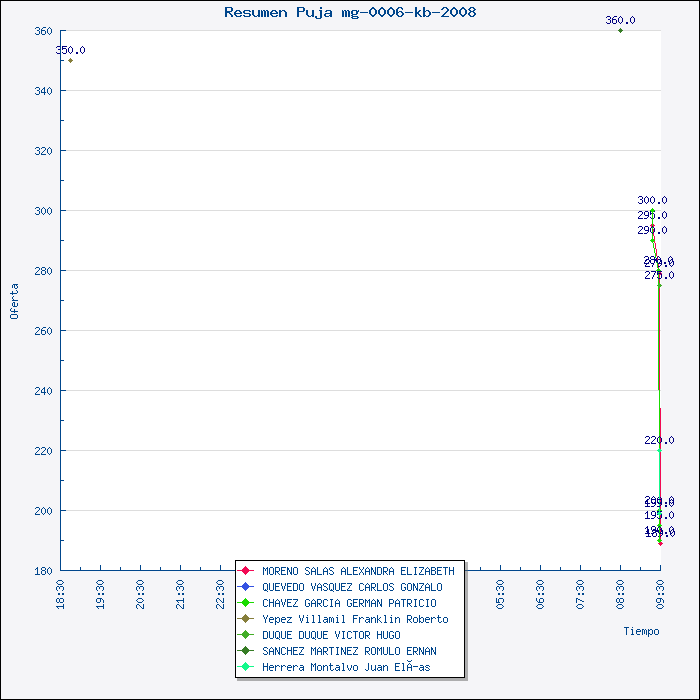Click the CHAVEZ GARCIA GERMAN PATRICIO legend marker

(x=245, y=603)
